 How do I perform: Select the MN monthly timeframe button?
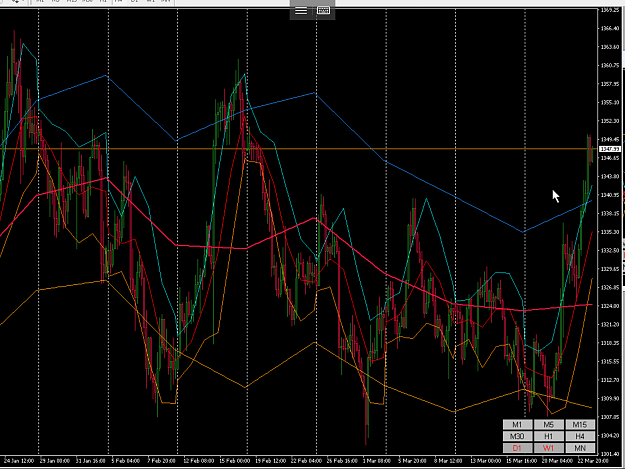(x=580, y=448)
